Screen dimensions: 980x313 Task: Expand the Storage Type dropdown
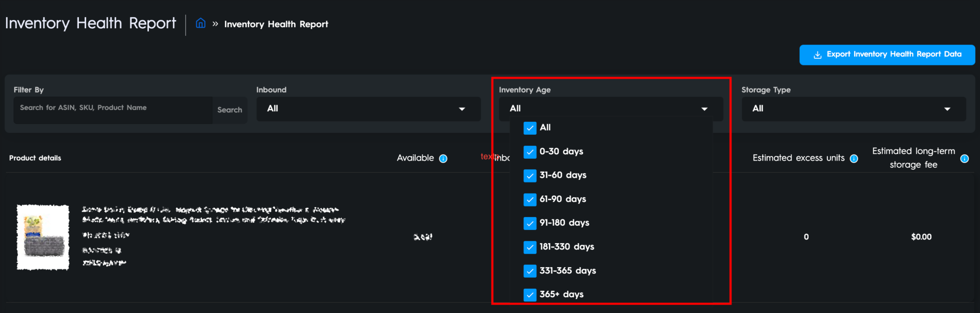coord(853,109)
